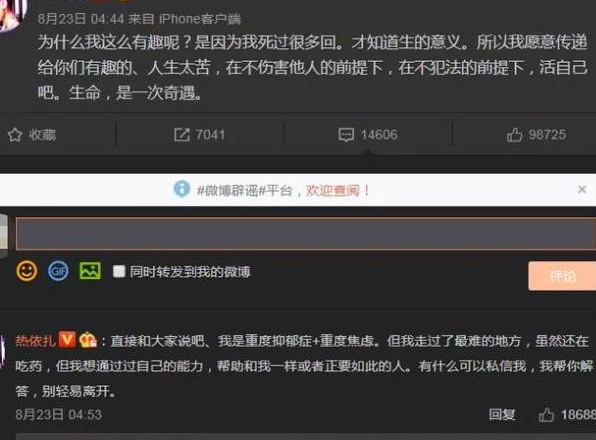Insert a GIF using GIF icon
The image size is (596, 440).
point(58,271)
